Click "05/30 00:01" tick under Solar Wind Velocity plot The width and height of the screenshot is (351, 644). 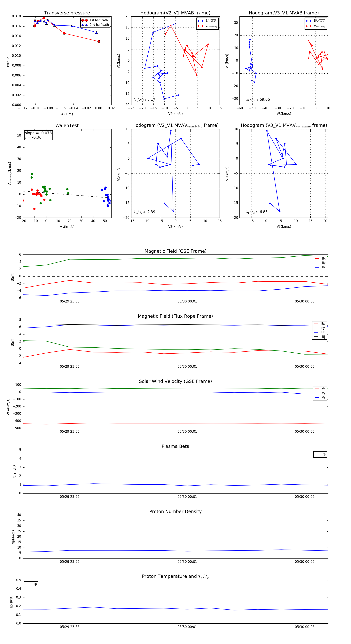coord(187,432)
